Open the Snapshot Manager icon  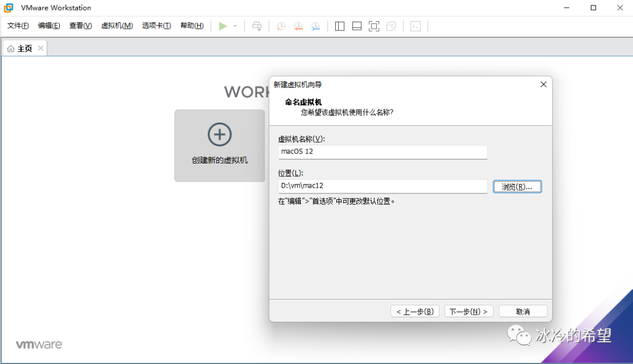click(316, 26)
